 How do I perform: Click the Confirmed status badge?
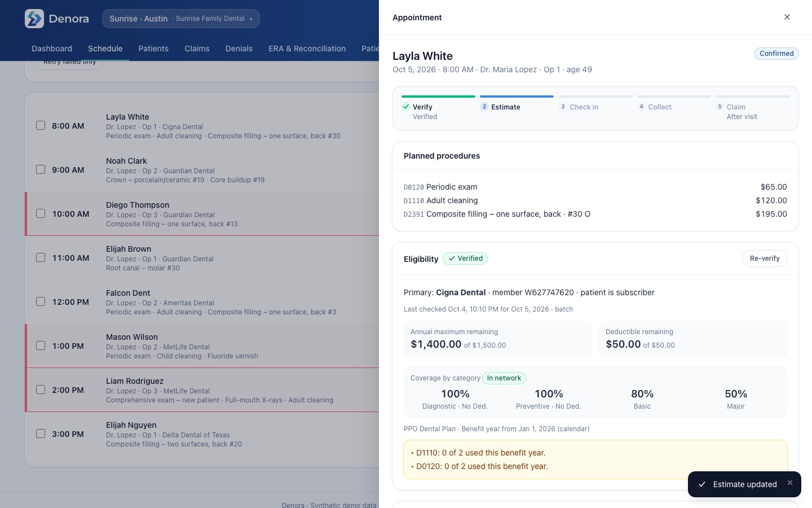click(776, 54)
